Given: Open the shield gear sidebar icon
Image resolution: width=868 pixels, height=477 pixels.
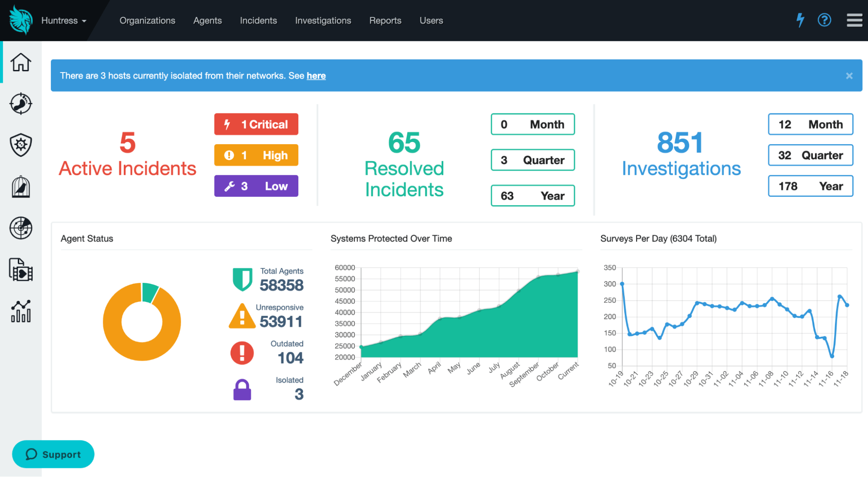Looking at the screenshot, I should click(21, 145).
